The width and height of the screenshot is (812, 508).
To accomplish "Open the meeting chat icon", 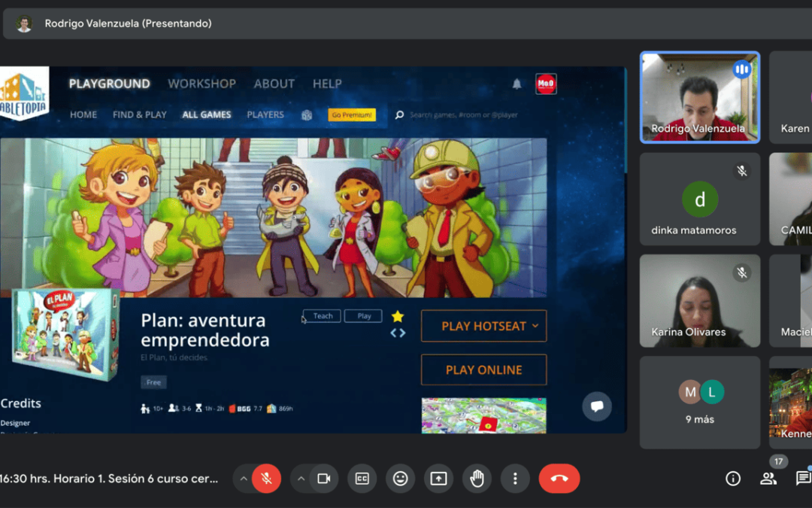I will pyautogui.click(x=803, y=479).
